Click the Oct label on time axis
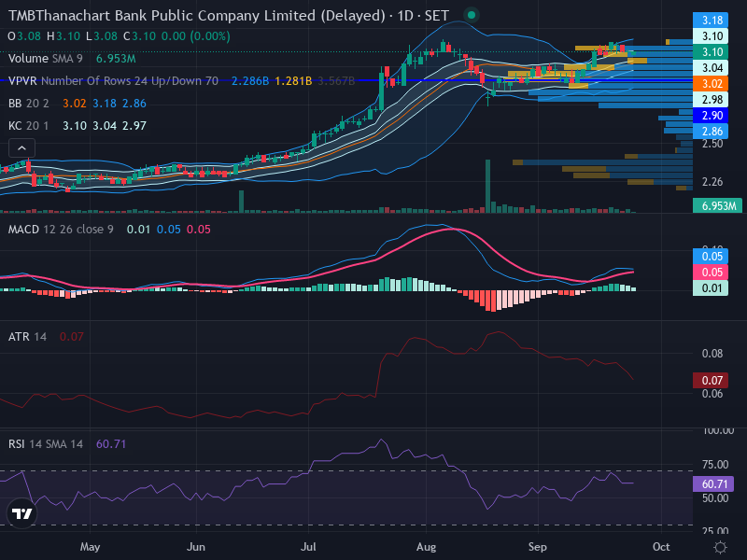This screenshot has height=560, width=747. pos(661,547)
